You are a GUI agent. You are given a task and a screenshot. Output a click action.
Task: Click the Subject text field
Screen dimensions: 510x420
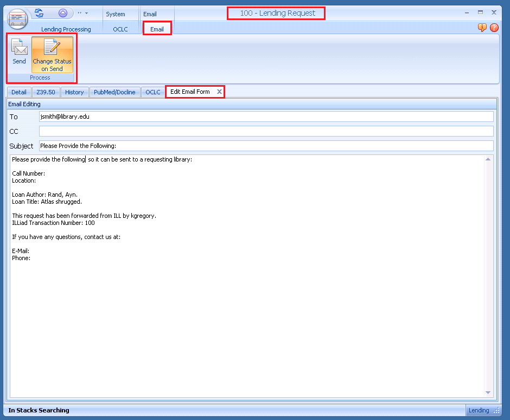point(266,146)
